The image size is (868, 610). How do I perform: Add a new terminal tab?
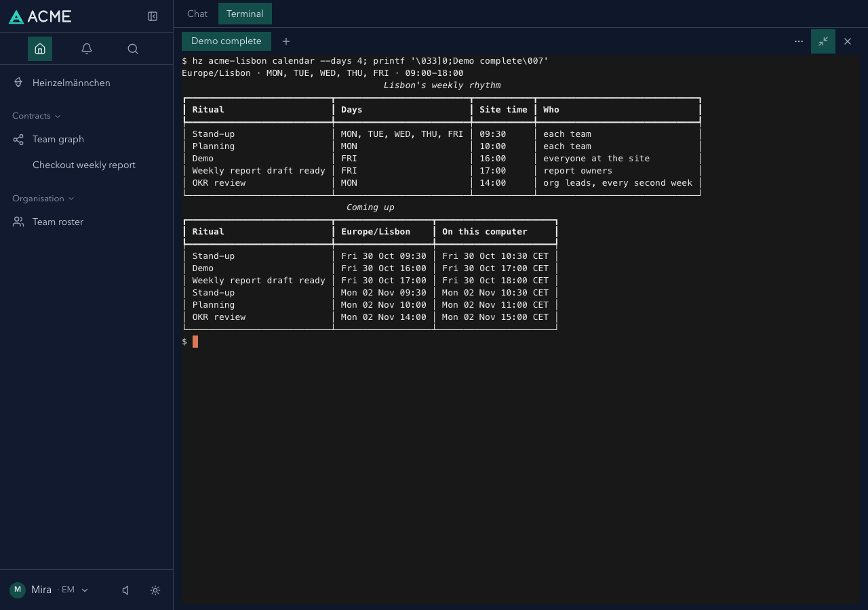[x=286, y=41]
